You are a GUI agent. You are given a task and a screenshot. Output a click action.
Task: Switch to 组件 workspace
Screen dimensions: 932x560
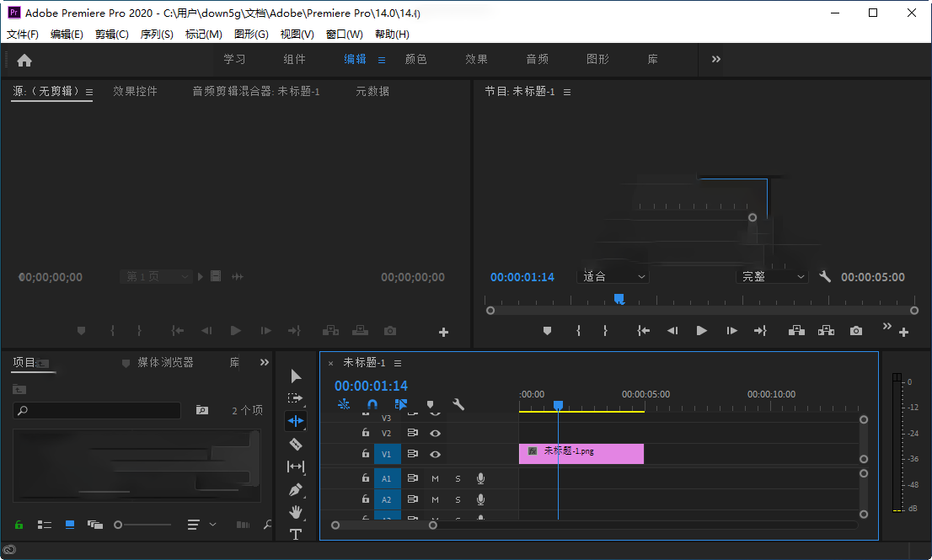(295, 59)
